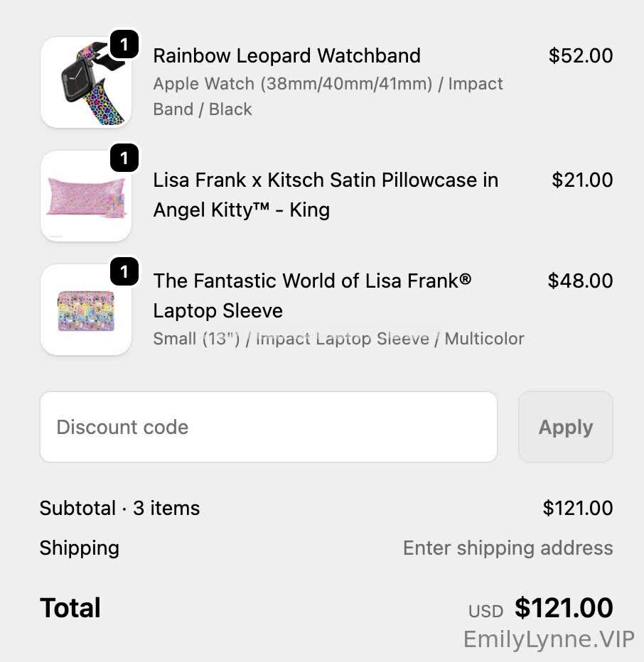Click the $21.00 pillowcase price
Viewport: 644px width, 662px height.
[582, 180]
